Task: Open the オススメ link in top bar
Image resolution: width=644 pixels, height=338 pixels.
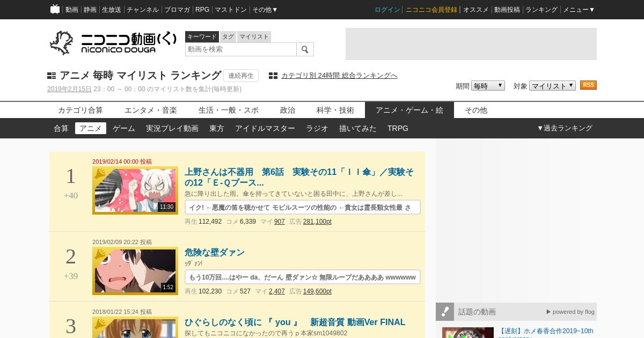Action: coord(476,10)
